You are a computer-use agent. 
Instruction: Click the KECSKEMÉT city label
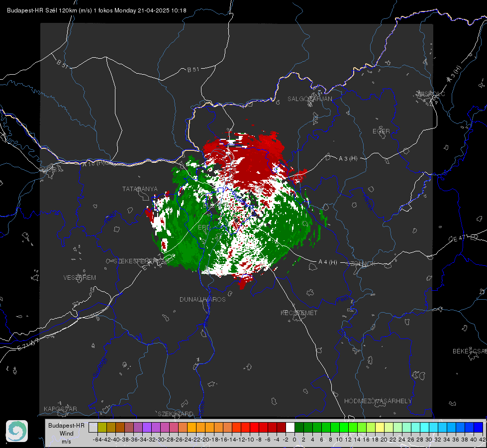tap(299, 313)
